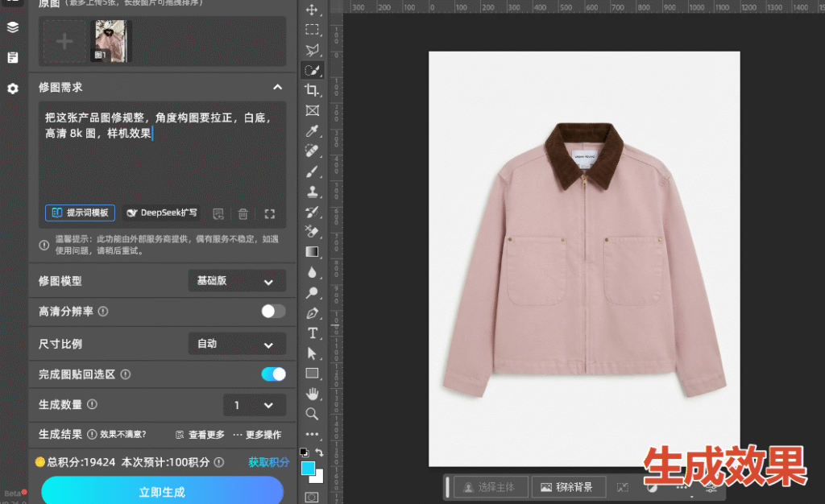Click info icon next to 高清分辨率
Viewport: 825px width, 504px height.
click(x=103, y=311)
